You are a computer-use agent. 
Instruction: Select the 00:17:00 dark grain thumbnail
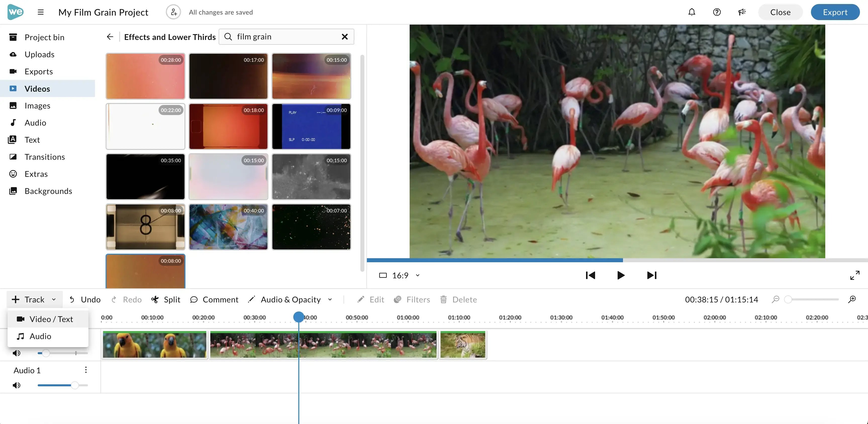(228, 76)
